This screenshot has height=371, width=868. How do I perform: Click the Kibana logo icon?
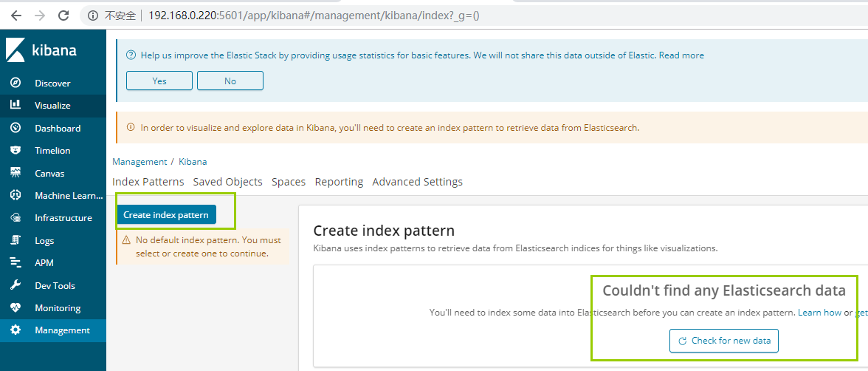(15, 50)
